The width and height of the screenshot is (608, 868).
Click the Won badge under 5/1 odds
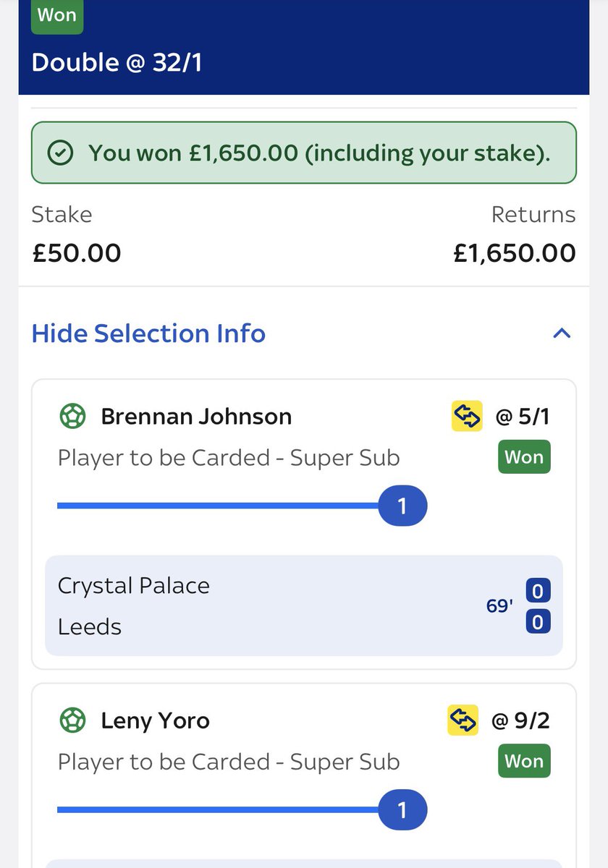tap(524, 457)
